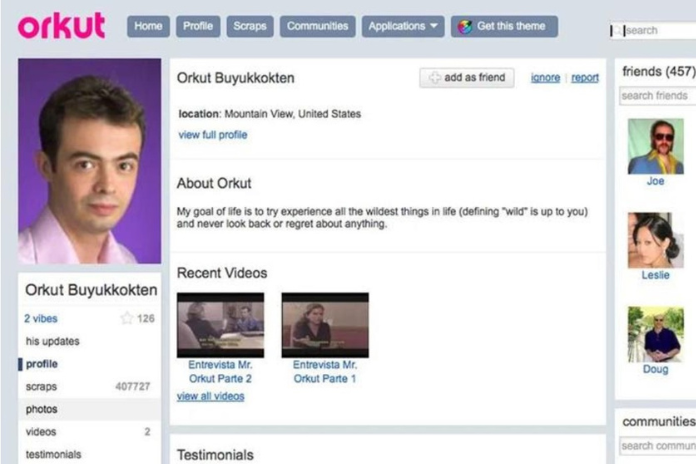The width and height of the screenshot is (696, 464).
Task: Click the colorful Get this theme icon
Action: (x=465, y=27)
